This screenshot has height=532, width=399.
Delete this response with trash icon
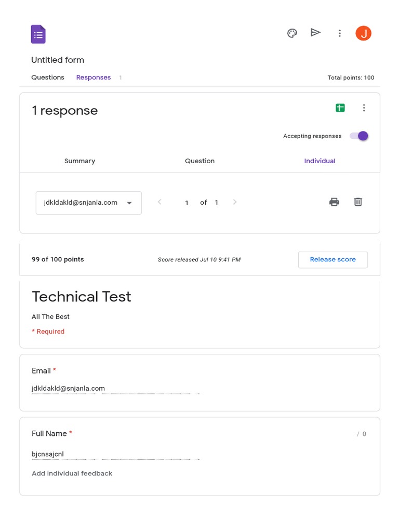(358, 202)
